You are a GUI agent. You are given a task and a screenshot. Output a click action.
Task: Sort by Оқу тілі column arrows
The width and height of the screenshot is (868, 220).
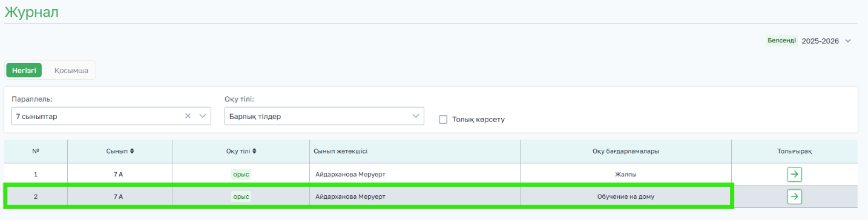pos(254,151)
